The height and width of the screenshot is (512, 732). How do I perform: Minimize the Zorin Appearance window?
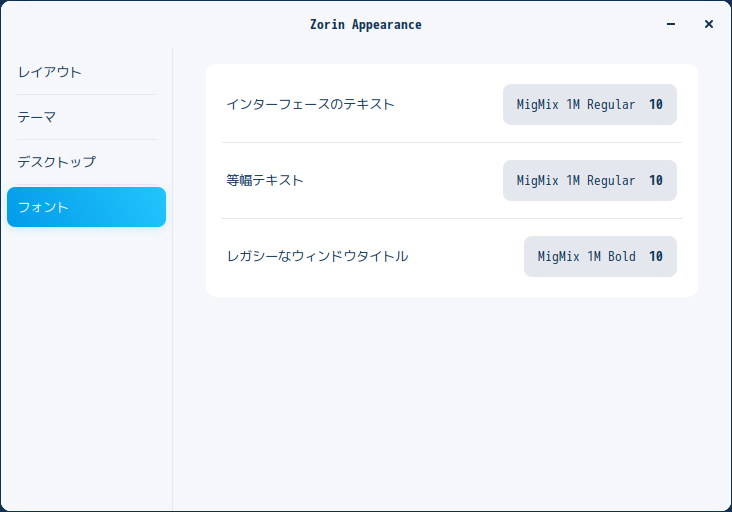coord(671,24)
